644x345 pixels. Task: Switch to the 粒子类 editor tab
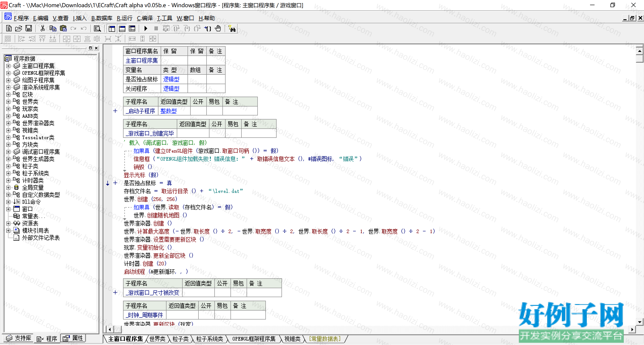(181, 339)
